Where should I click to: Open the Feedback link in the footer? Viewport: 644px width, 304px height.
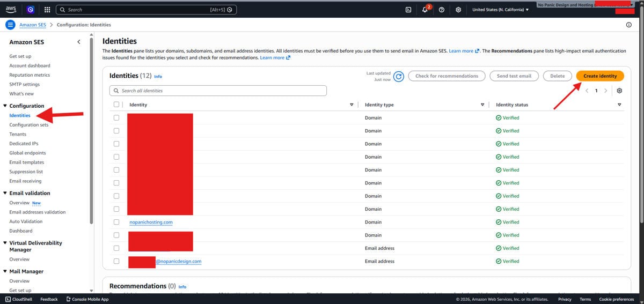pos(49,299)
